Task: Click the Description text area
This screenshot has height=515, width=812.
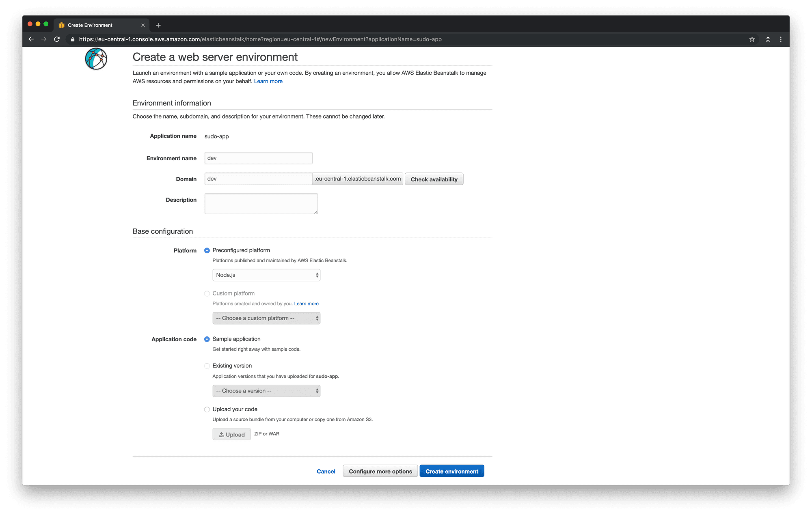Action: pos(261,204)
